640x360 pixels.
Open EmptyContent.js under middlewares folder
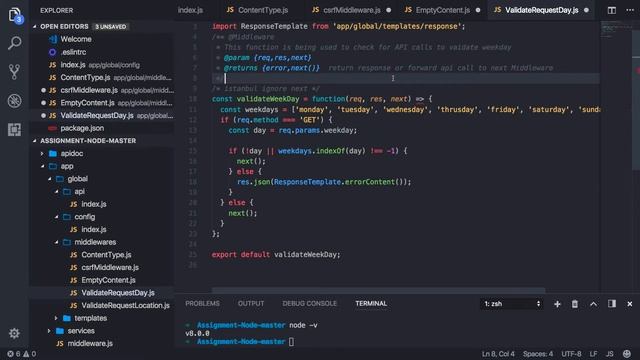click(108, 280)
